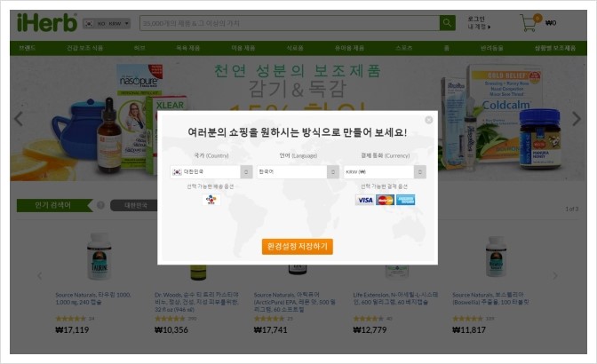The image size is (597, 364).
Task: Open the KO KRW region selector
Action: [x=107, y=24]
